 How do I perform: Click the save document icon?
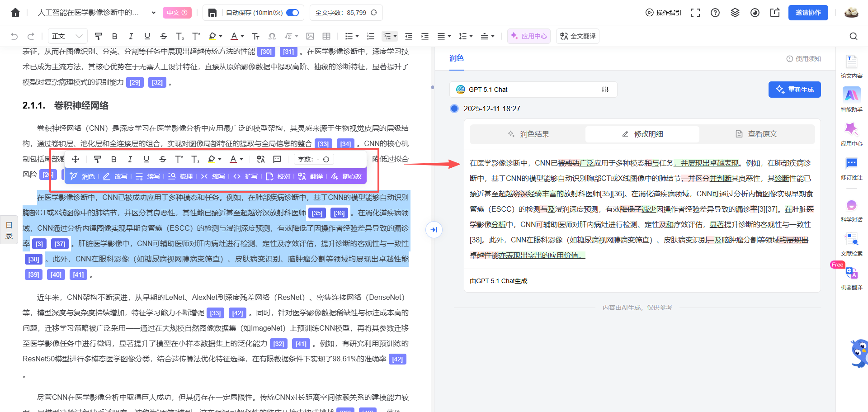[212, 13]
